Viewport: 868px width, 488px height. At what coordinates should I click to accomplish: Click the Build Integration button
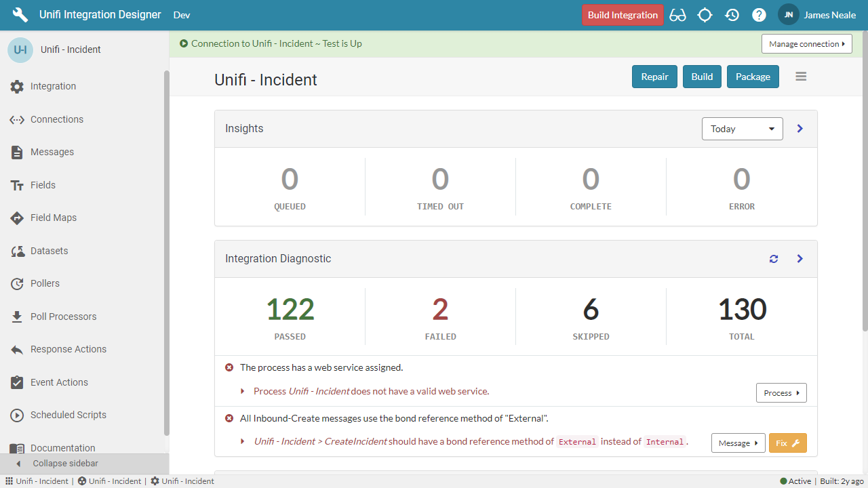coord(623,15)
